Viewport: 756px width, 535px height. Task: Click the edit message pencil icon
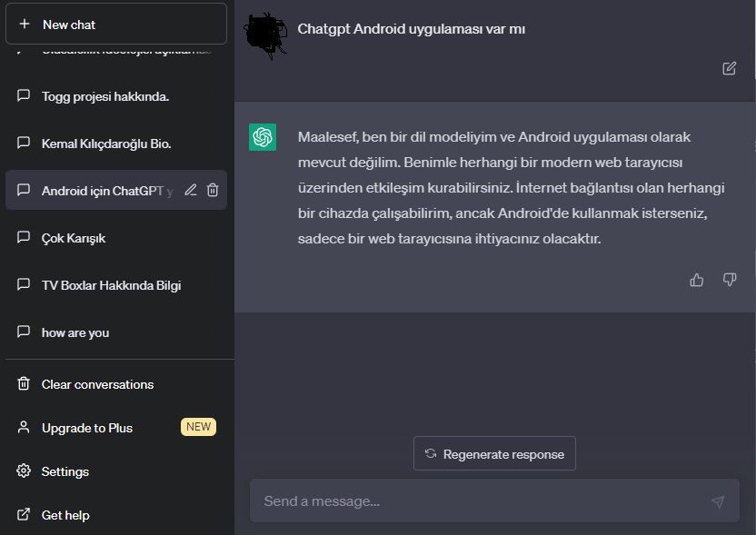pyautogui.click(x=729, y=68)
